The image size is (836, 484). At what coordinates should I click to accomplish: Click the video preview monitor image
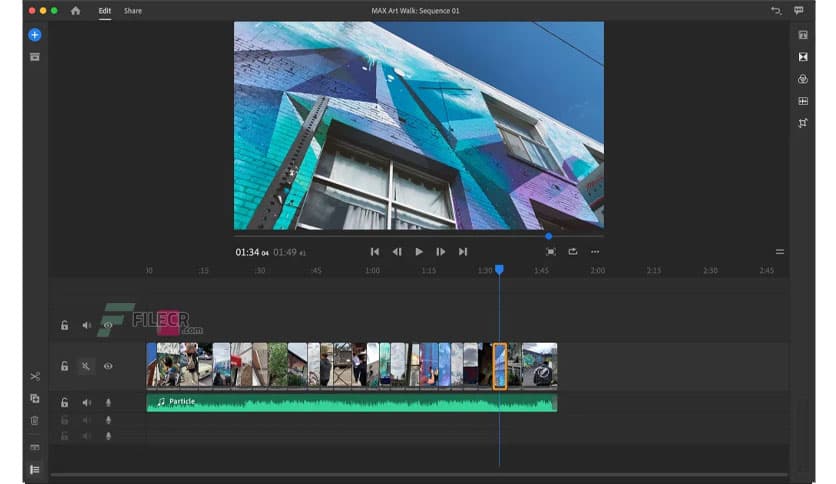click(x=419, y=126)
